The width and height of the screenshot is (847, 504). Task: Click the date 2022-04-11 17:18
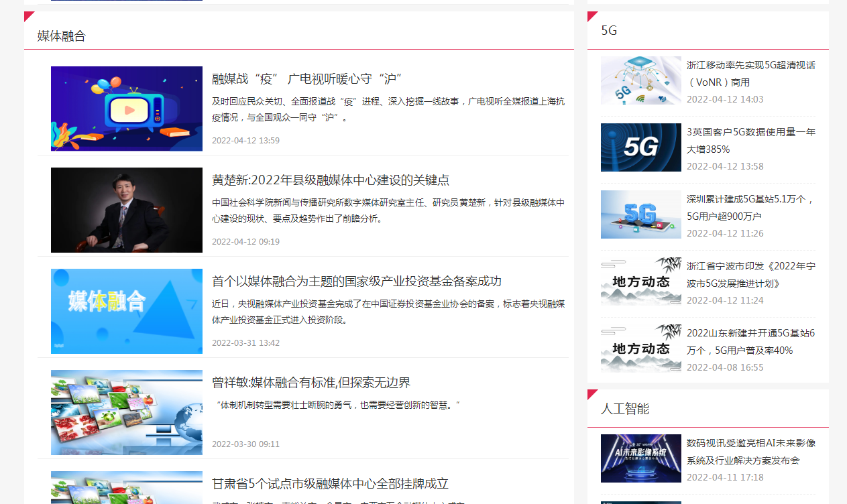click(725, 477)
